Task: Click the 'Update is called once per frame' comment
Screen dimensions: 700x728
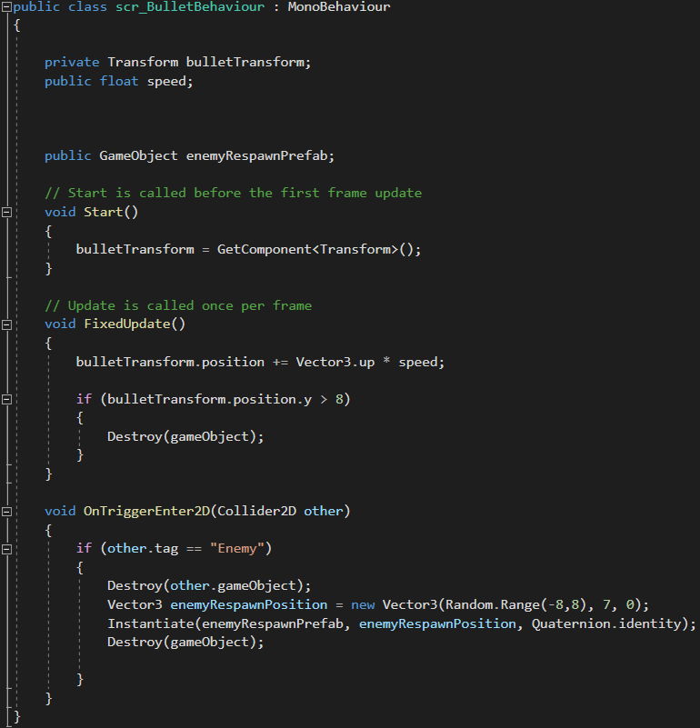Action: coord(177,305)
